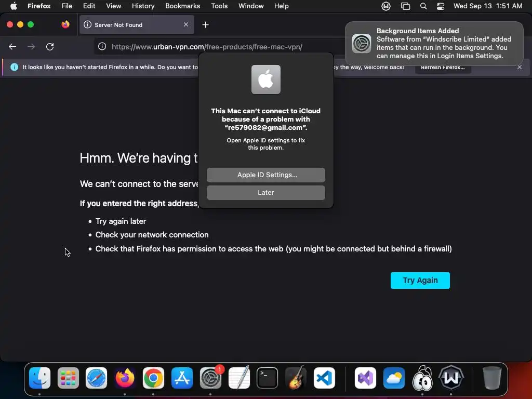
Task: Reload the current Firefox page
Action: (50, 46)
